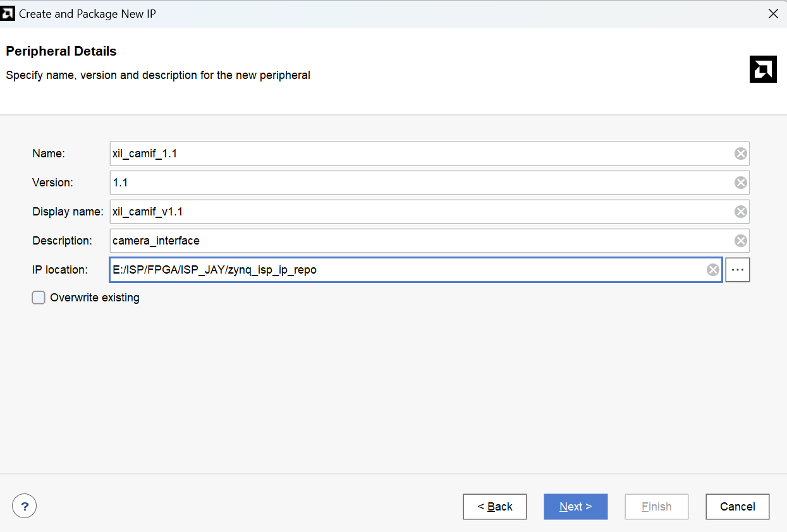Click the AMD icon in title bar

click(x=8, y=13)
